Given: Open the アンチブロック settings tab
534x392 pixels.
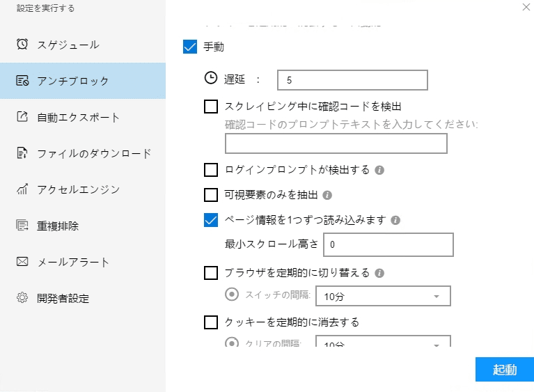Looking at the screenshot, I should [82, 81].
